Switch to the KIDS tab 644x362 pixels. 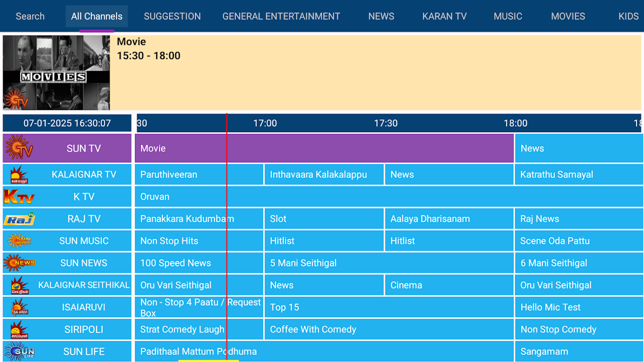pos(629,16)
